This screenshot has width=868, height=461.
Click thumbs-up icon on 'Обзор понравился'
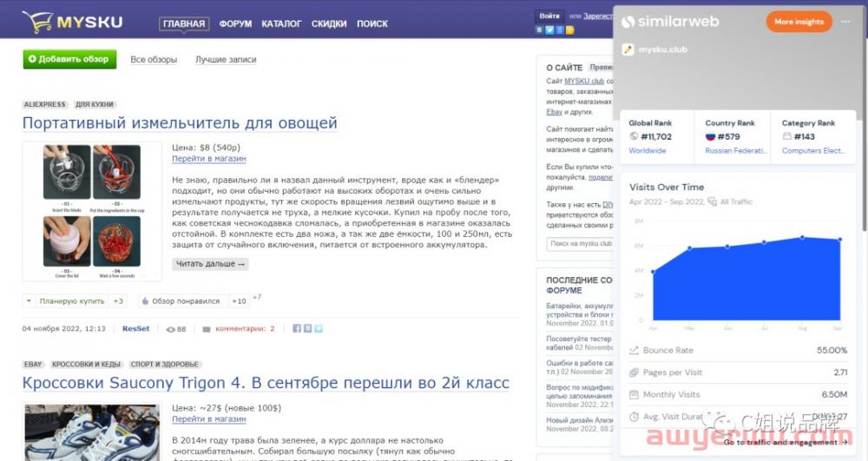click(145, 301)
